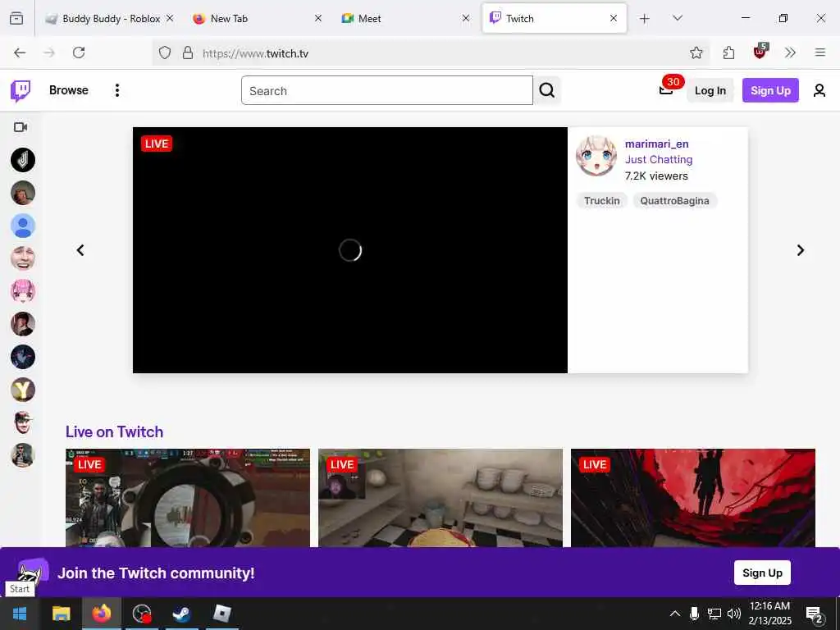Open the marimari_en channel link

pos(656,144)
